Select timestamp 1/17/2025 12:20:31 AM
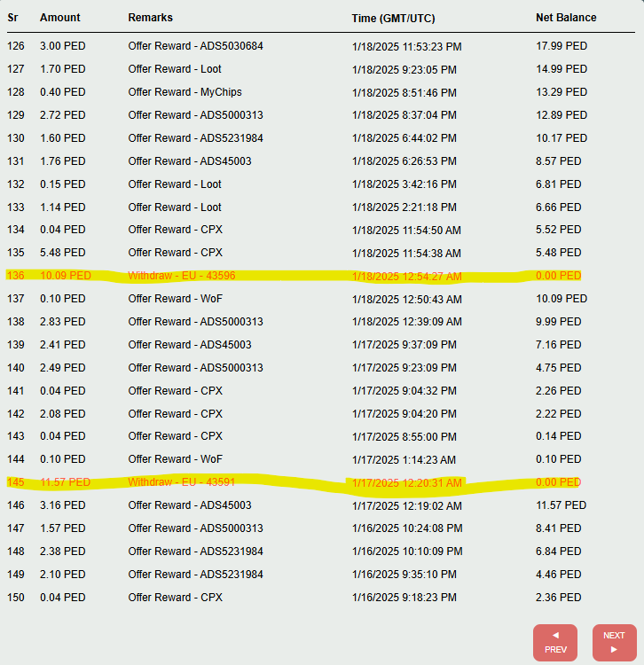The image size is (644, 665). 406,483
